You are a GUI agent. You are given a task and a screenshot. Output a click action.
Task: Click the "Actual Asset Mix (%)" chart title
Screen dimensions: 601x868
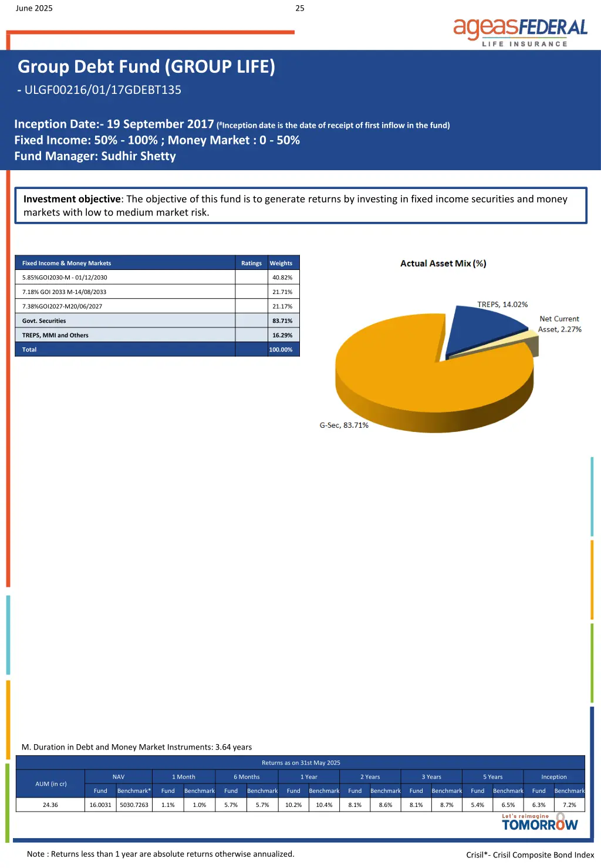[443, 264]
